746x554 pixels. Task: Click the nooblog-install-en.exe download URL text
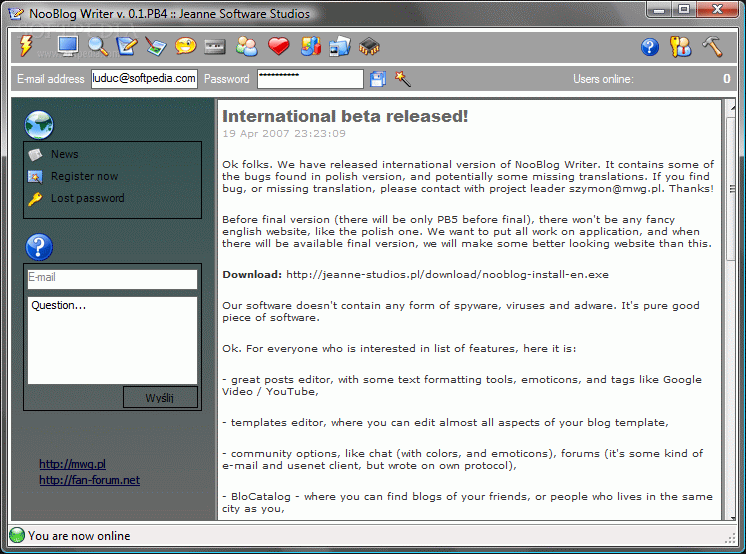(447, 275)
